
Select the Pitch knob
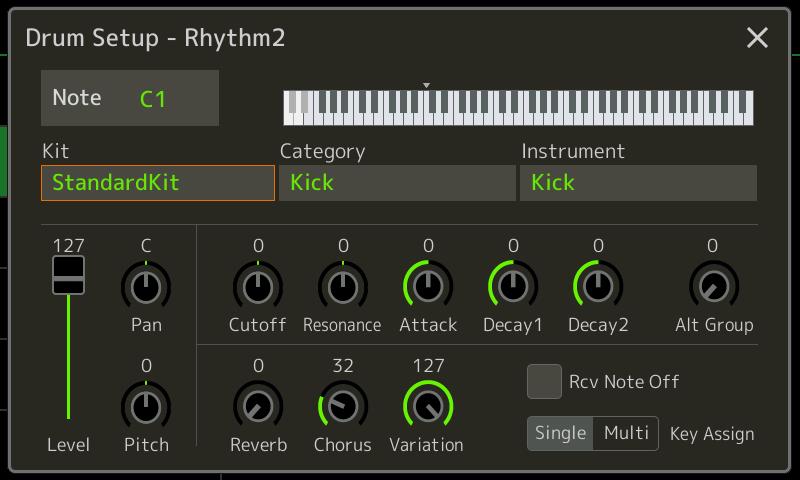coord(146,406)
